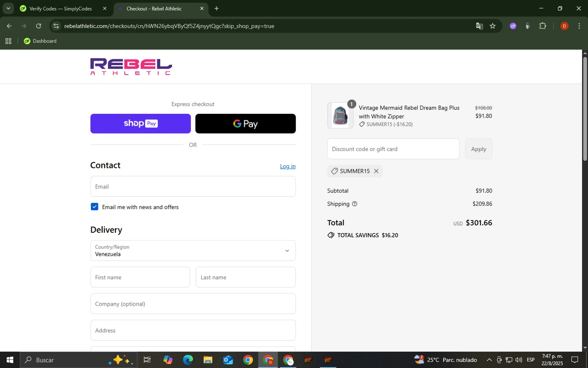Open the network icon in tray
The height and width of the screenshot is (368, 588).
[509, 360]
